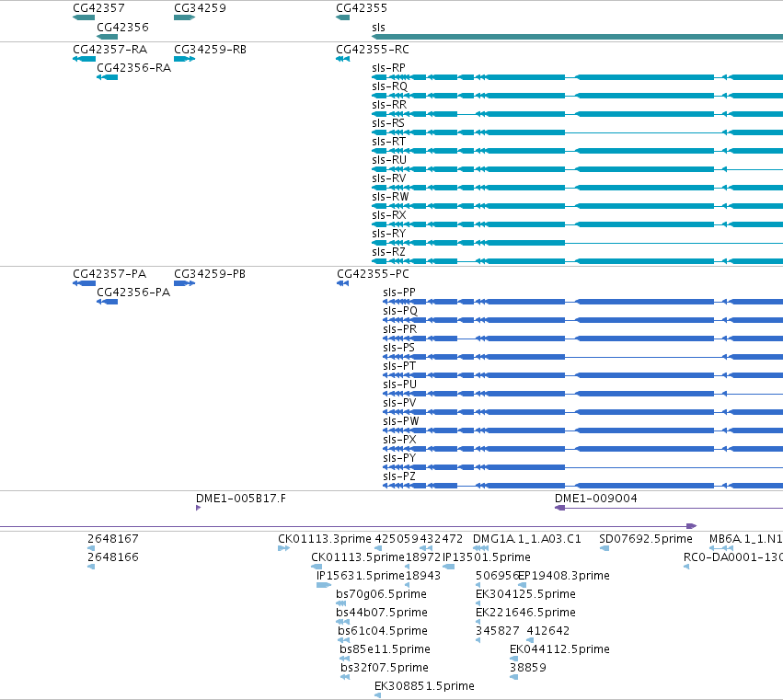Open transcript label CG42357-RA
The height and width of the screenshot is (700, 783).
[x=109, y=50]
